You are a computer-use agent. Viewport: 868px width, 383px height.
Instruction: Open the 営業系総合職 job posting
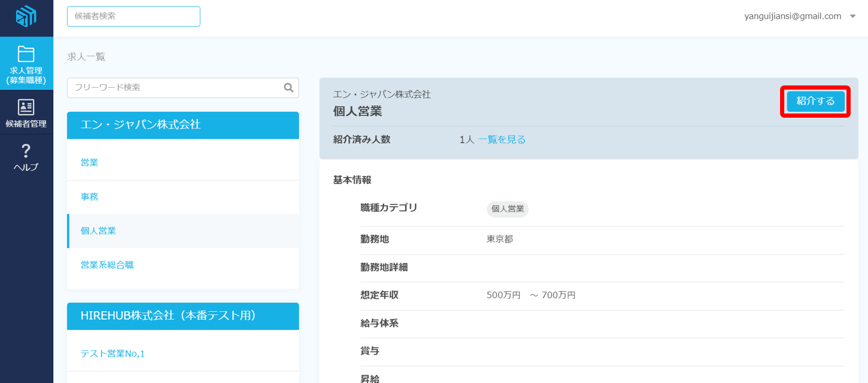(x=108, y=265)
